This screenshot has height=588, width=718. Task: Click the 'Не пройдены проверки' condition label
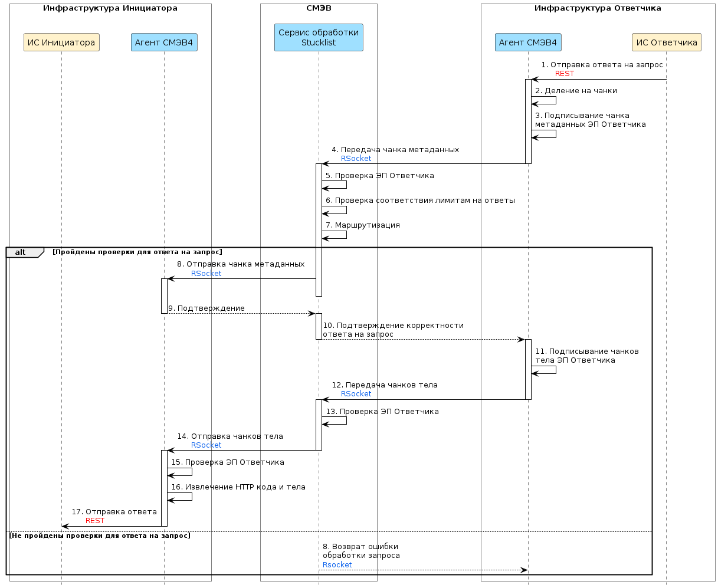click(100, 536)
